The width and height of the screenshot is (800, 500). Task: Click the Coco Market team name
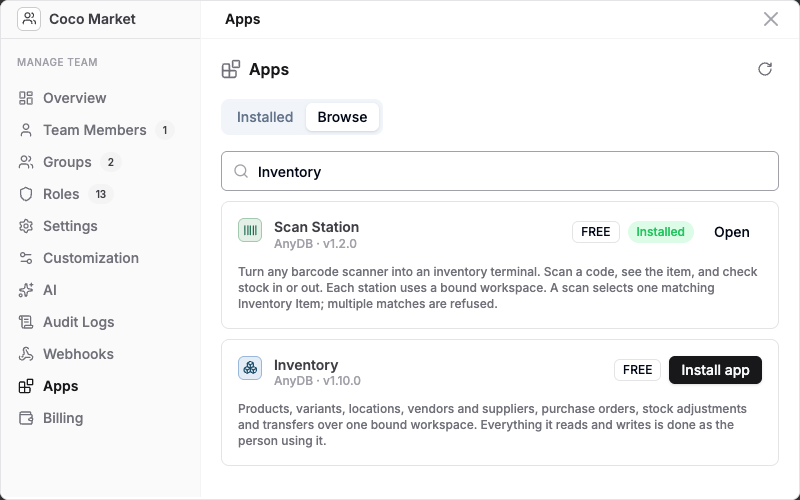click(x=92, y=19)
